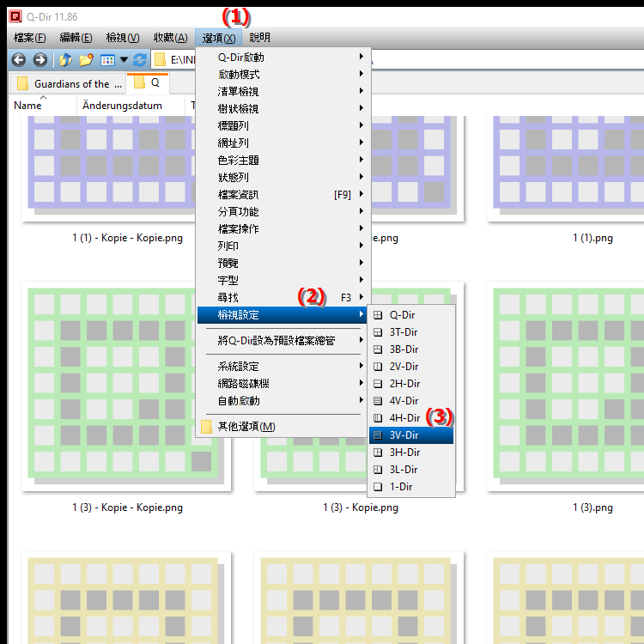Select thumbnail 1 (1) - Kopie - Kopie.png
The width and height of the screenshot is (644, 644).
pos(107,168)
